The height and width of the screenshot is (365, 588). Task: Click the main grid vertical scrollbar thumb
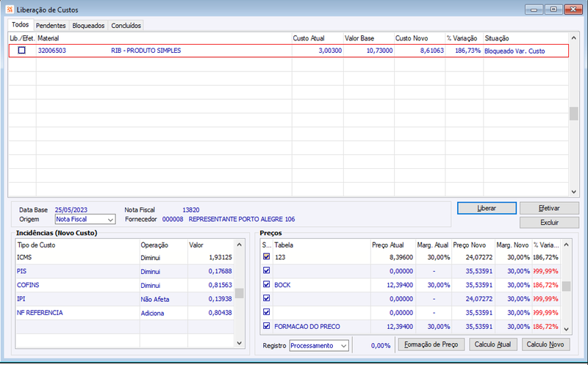[573, 114]
